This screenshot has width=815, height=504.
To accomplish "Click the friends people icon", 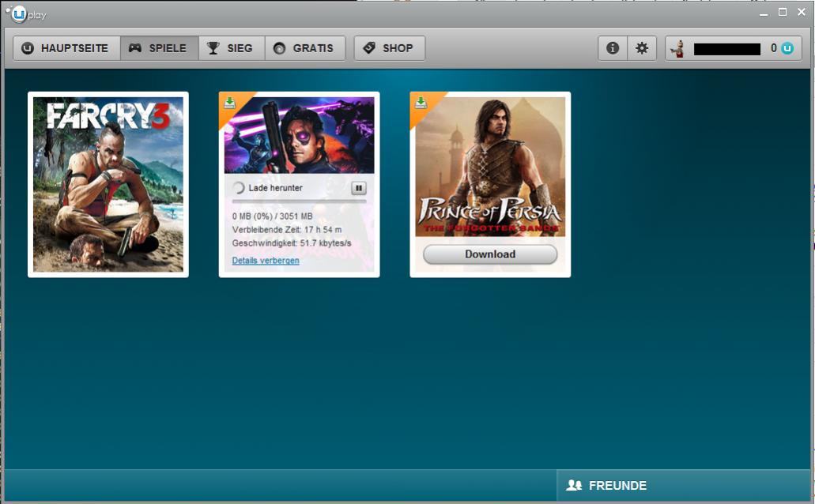I will 574,485.
